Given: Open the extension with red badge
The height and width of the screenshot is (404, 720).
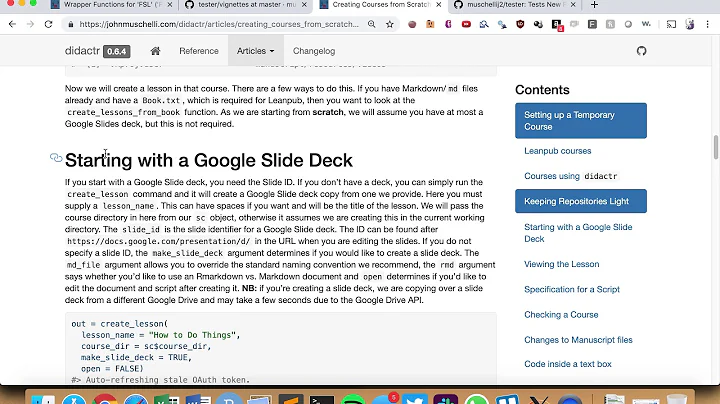Looking at the screenshot, I should click(x=557, y=25).
